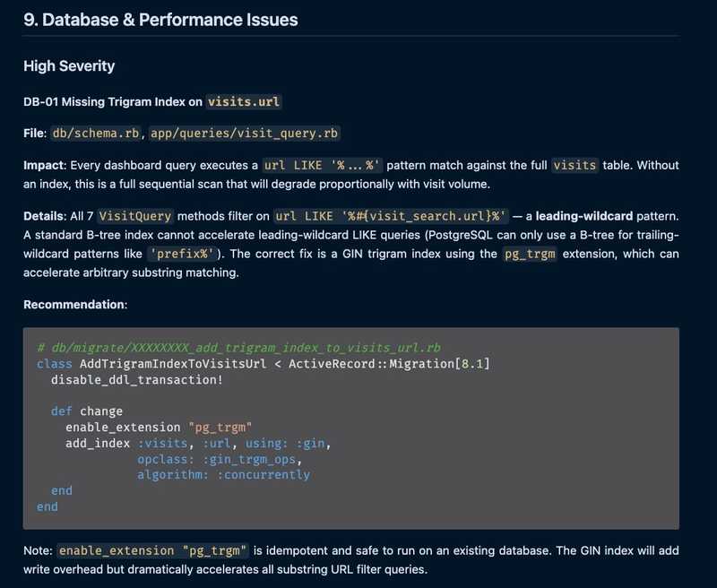
Task: Click 'ActiveRecord::Migration[8.1]' in the code block
Action: (x=389, y=364)
